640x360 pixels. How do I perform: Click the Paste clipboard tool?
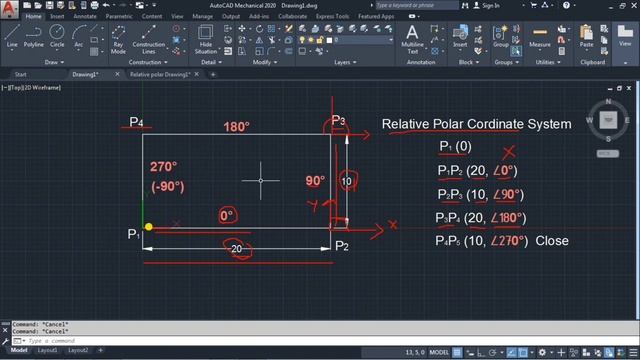587,36
